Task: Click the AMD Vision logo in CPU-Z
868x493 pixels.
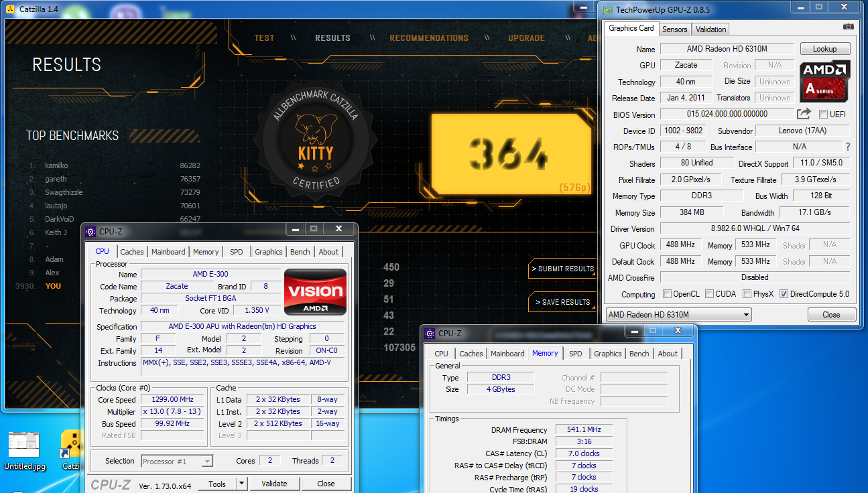Action: pos(315,292)
